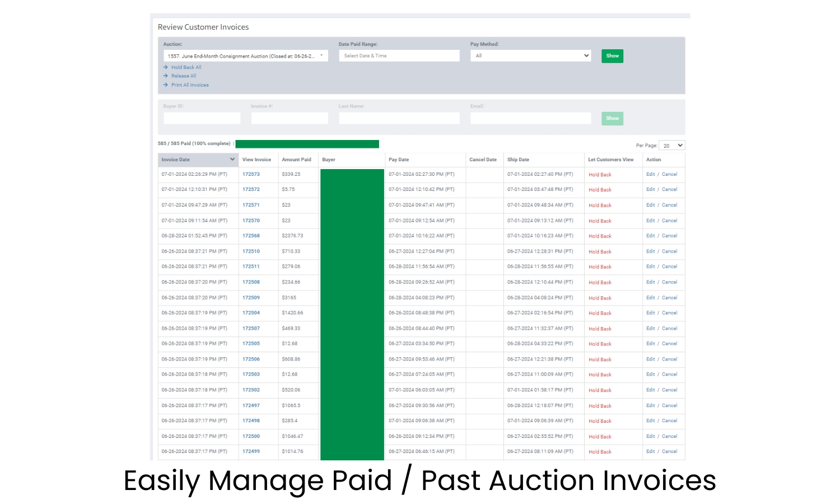Screen dimensions: 840x504
Task: Click Hold Back for invoice 172500
Action: click(x=600, y=437)
